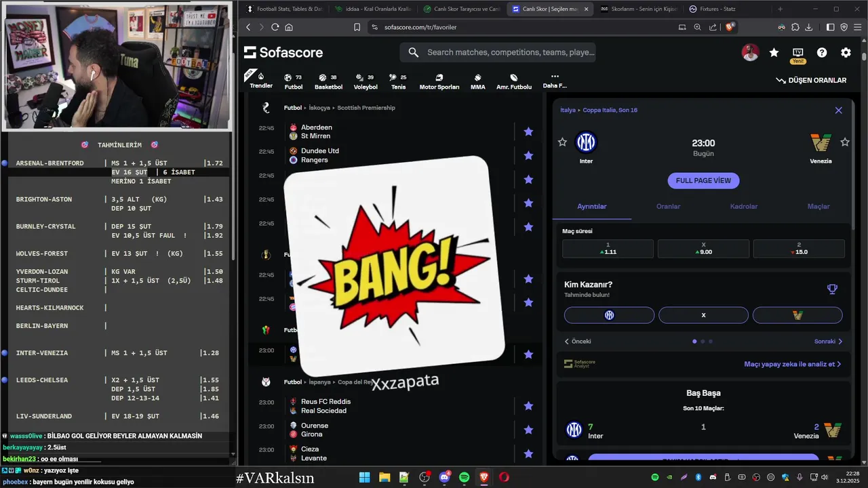Expand Daha Fazla sports menu
Viewport: 868px width, 488px height.
click(555, 81)
